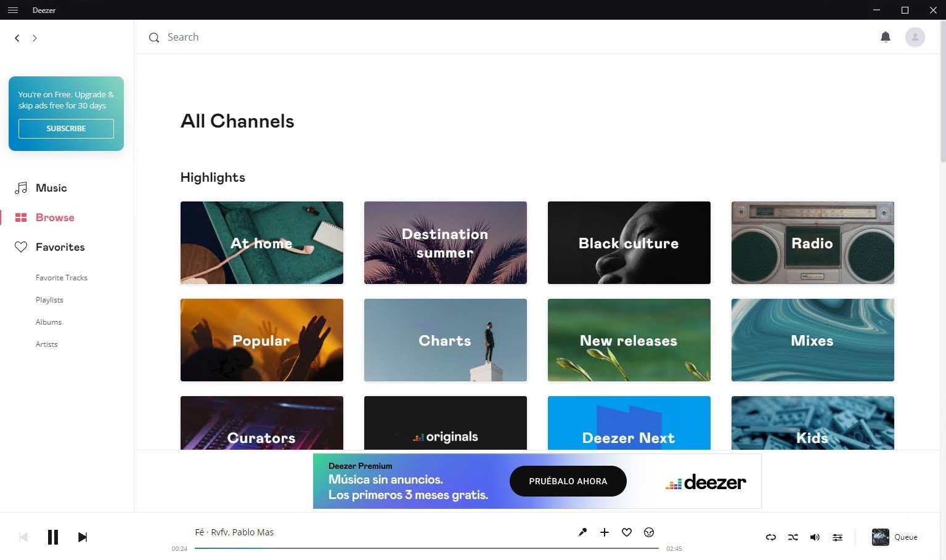This screenshot has height=560, width=946.
Task: Pause the current track
Action: pyautogui.click(x=53, y=537)
